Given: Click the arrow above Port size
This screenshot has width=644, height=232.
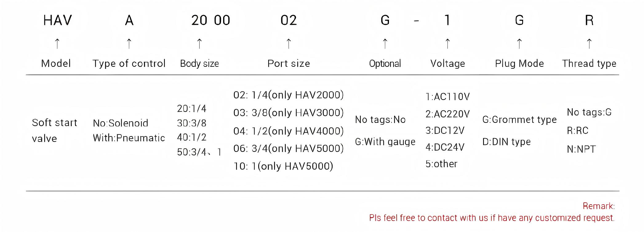Looking at the screenshot, I should pyautogui.click(x=289, y=43).
